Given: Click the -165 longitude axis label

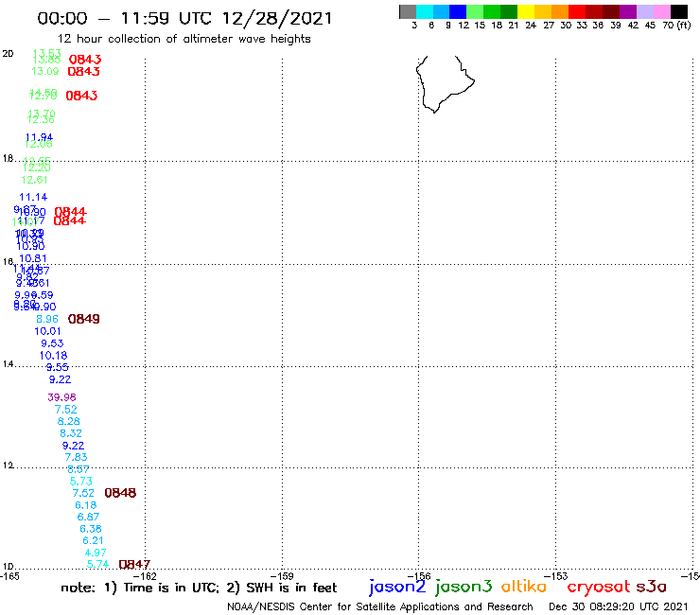Looking at the screenshot, I should click(x=9, y=576).
